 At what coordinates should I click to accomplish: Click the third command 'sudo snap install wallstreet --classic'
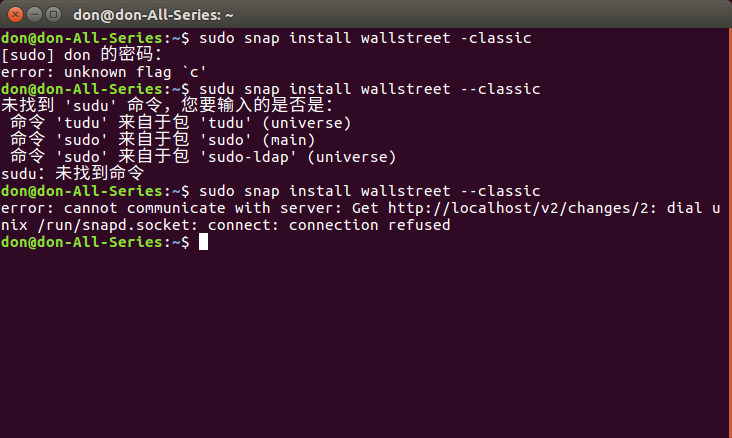pos(370,191)
